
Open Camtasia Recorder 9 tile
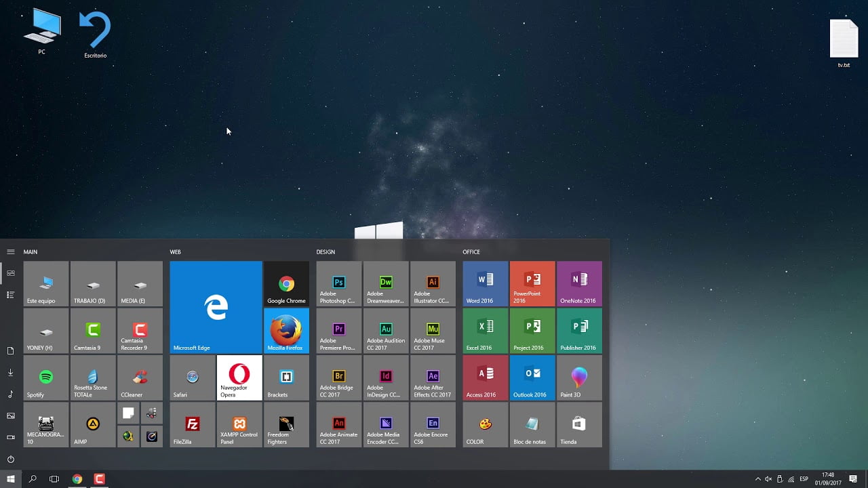point(140,331)
